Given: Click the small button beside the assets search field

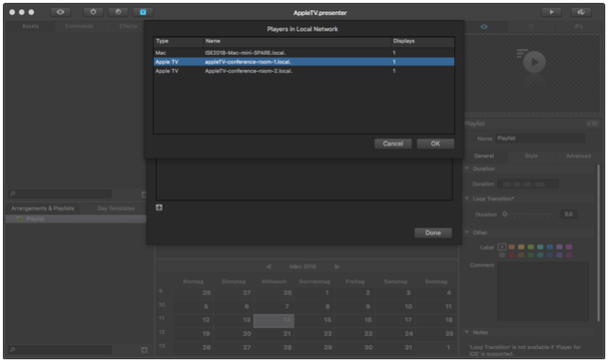Looking at the screenshot, I should [144, 194].
